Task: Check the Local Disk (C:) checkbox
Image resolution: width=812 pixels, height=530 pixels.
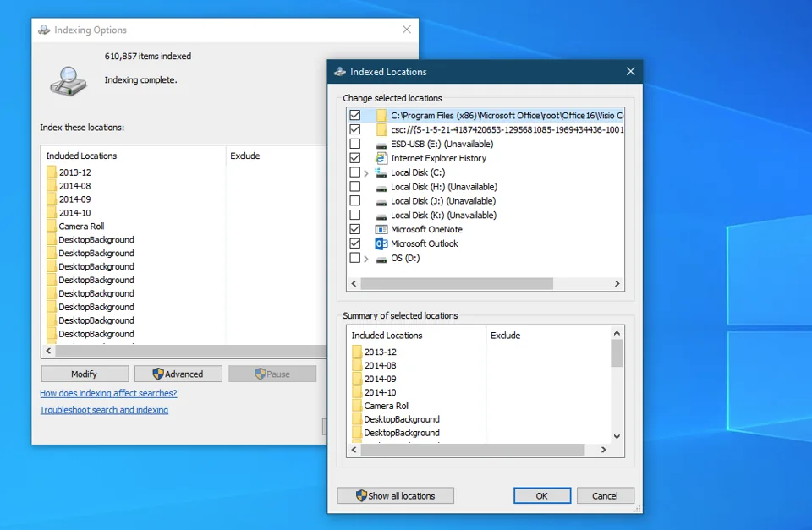Action: tap(355, 172)
